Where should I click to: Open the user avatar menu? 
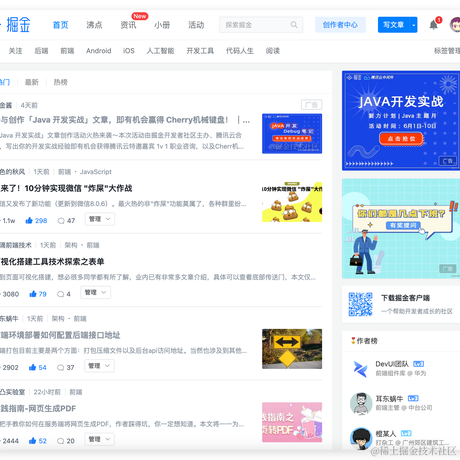[x=455, y=25]
